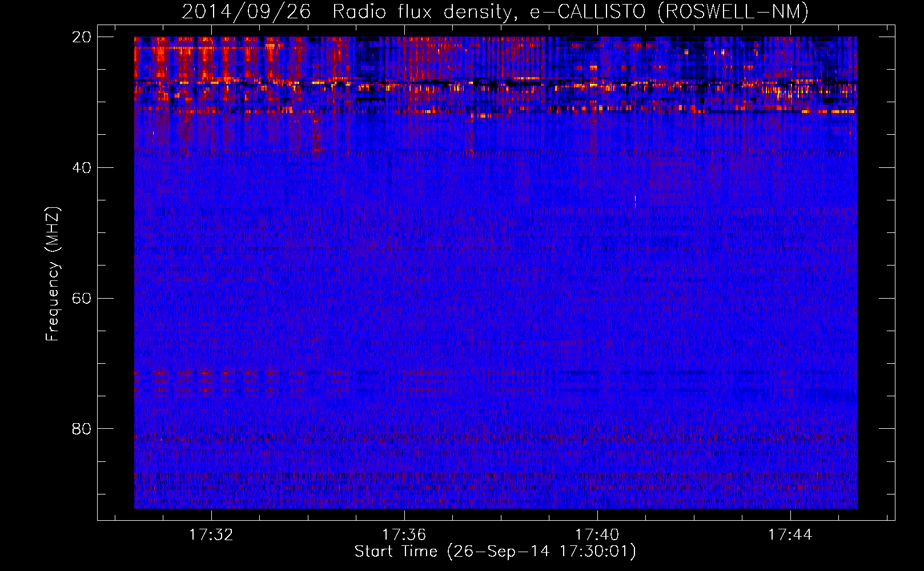Click the '17:36' time tick label
The image size is (924, 571).
pyautogui.click(x=404, y=535)
